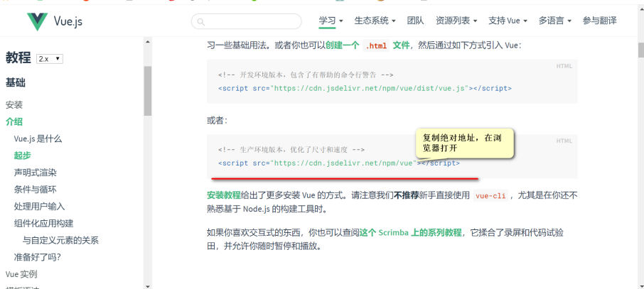Click sidebar scrollbar down arrow
Screen dimensions: 644x289
click(x=147, y=285)
